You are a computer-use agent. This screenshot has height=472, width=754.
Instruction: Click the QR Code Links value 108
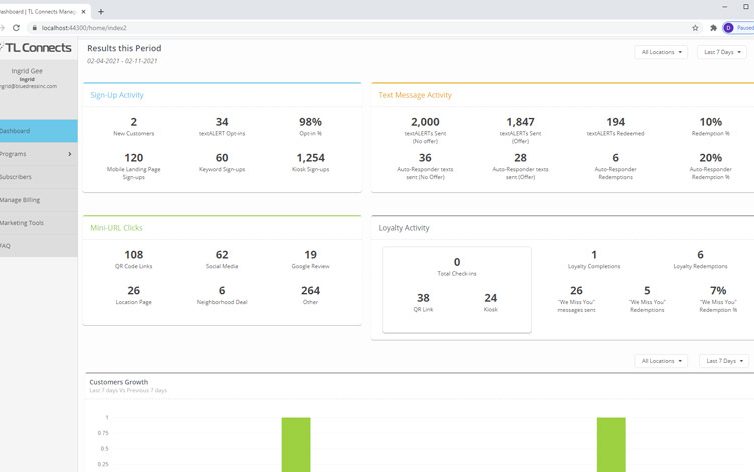(134, 254)
